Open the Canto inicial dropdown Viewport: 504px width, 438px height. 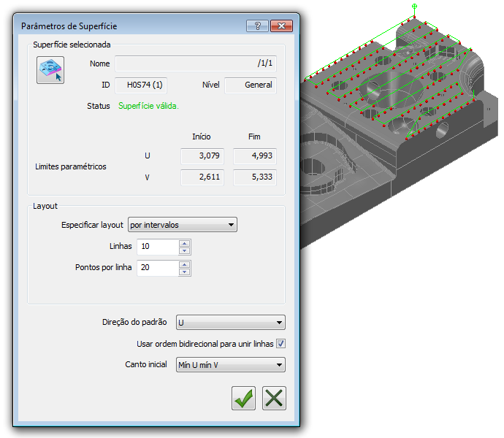[x=231, y=365]
